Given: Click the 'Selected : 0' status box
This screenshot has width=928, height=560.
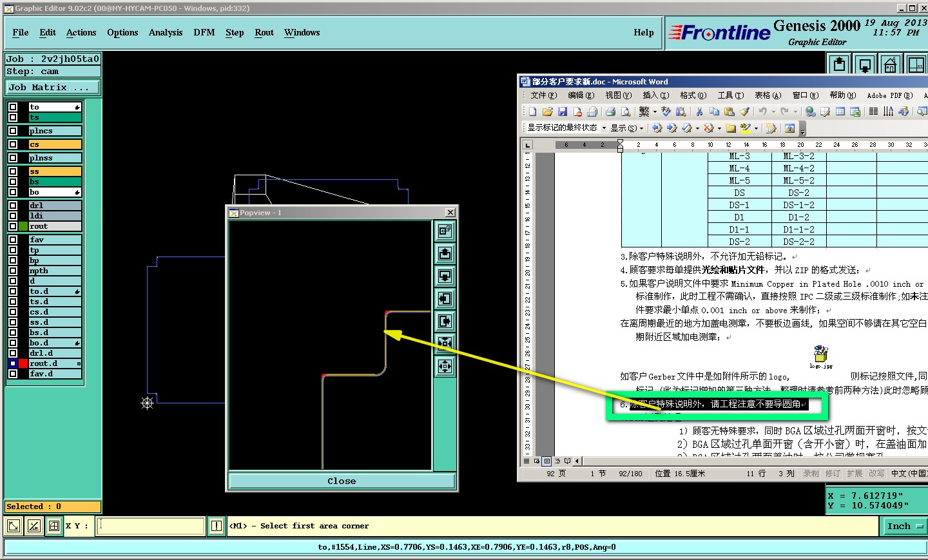Looking at the screenshot, I should (x=53, y=507).
